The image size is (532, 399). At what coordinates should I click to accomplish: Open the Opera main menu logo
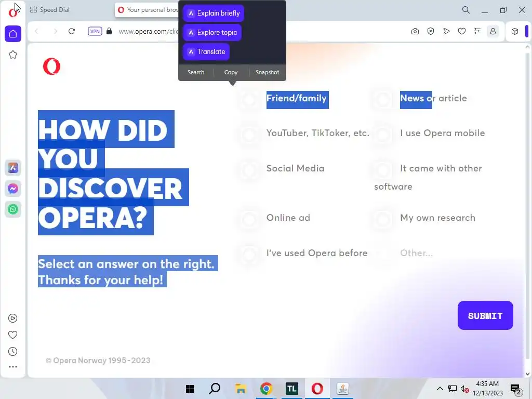[13, 12]
